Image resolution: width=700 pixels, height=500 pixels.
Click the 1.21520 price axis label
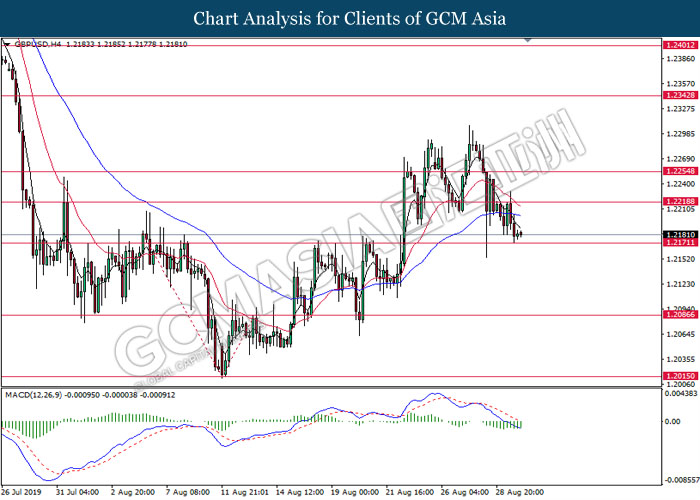681,259
